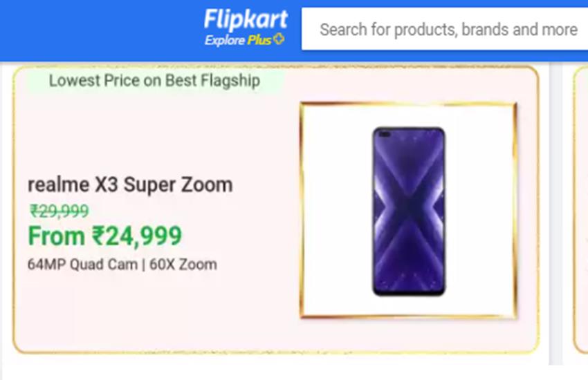Open the realme phone product image

tap(408, 211)
